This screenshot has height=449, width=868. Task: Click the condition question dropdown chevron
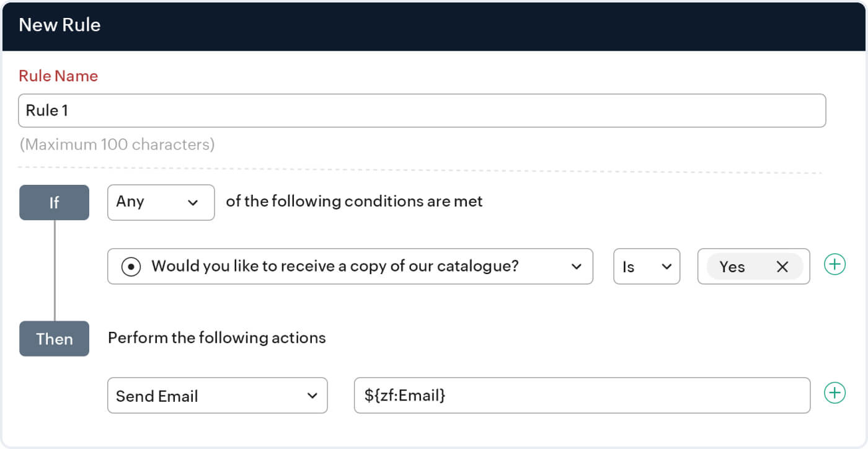tap(578, 266)
